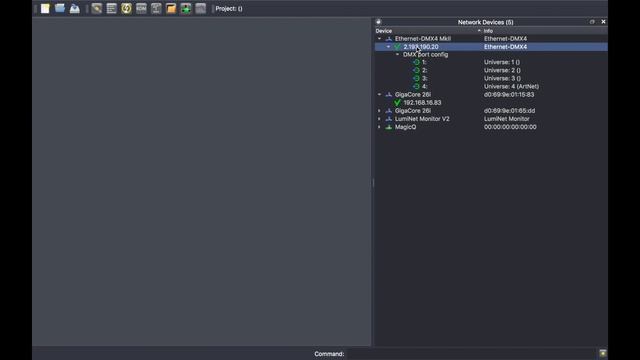This screenshot has width=640, height=360.
Task: Click the port 3 DMX icon
Action: click(416, 78)
